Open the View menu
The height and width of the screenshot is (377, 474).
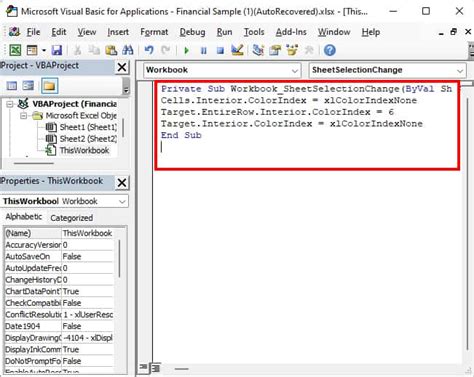click(87, 32)
